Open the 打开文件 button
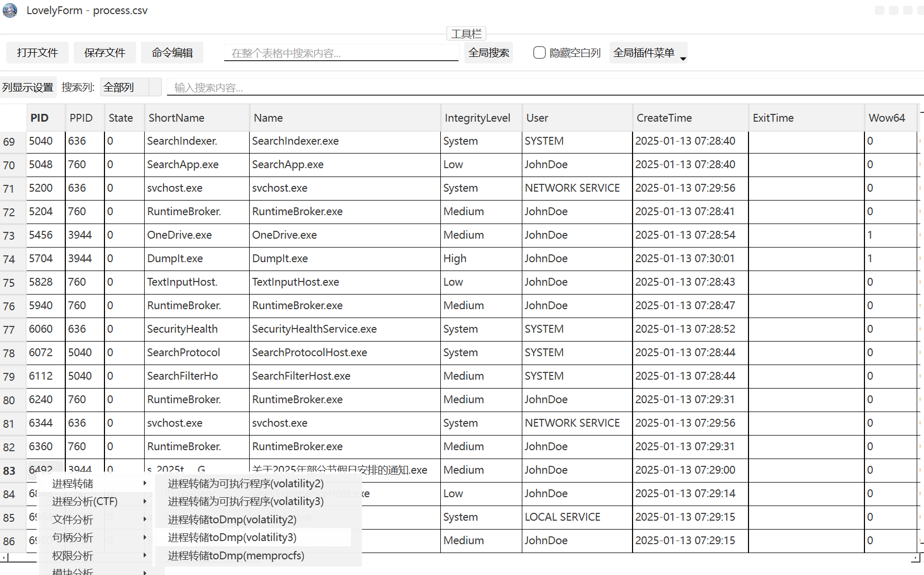 click(x=37, y=53)
